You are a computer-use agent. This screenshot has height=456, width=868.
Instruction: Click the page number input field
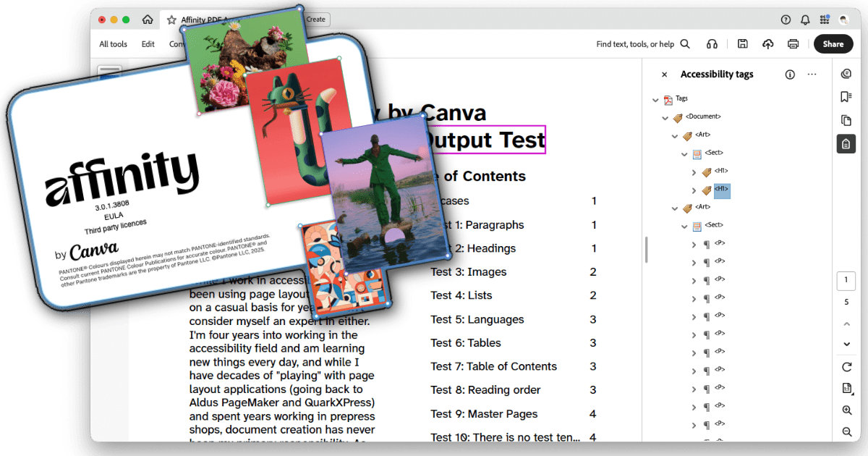[846, 280]
